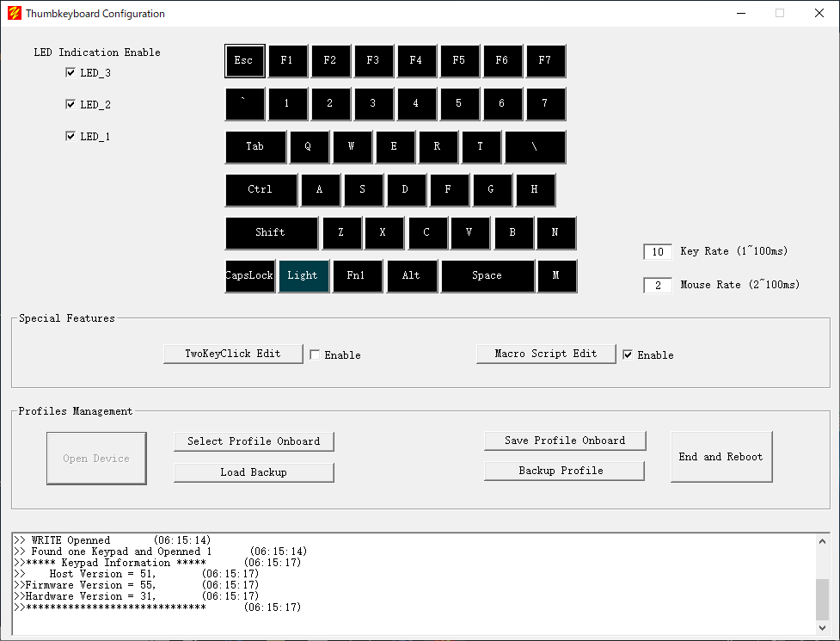This screenshot has width=840, height=641.
Task: Click the number 1 key
Action: (288, 104)
